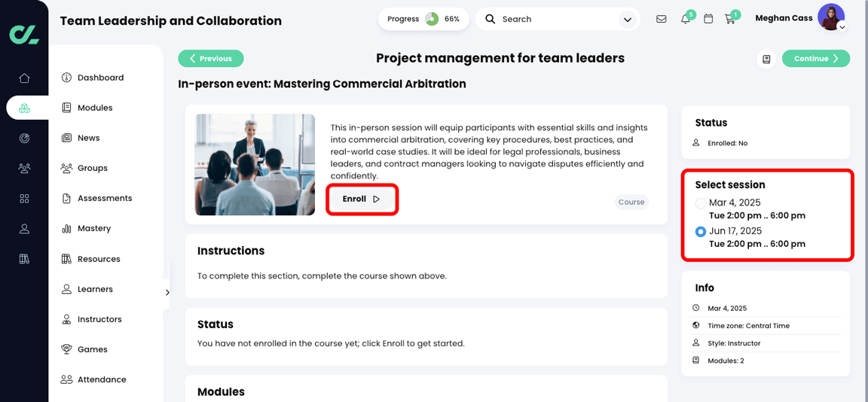This screenshot has height=402, width=868.
Task: Click the "Project management for team leaders" heading
Action: (500, 58)
